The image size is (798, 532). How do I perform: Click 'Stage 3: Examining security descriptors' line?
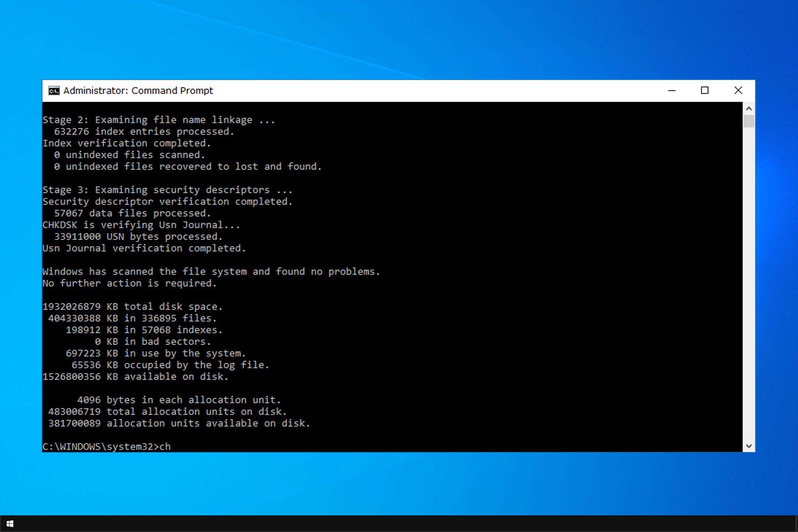click(167, 190)
